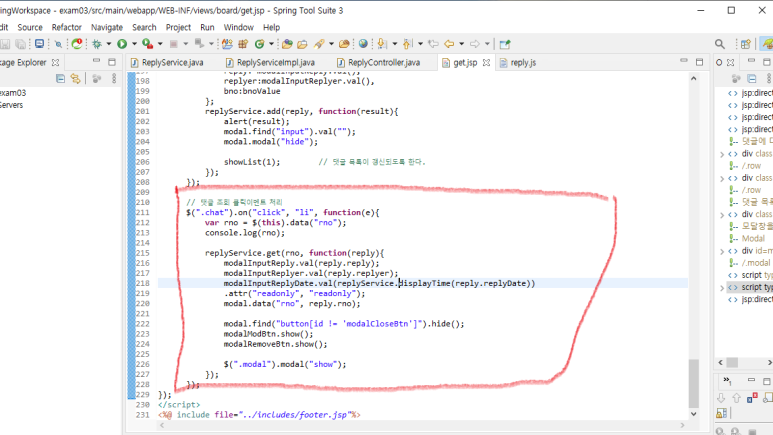
Task: Click the Run Last Tool coverage icon
Action: [147, 44]
